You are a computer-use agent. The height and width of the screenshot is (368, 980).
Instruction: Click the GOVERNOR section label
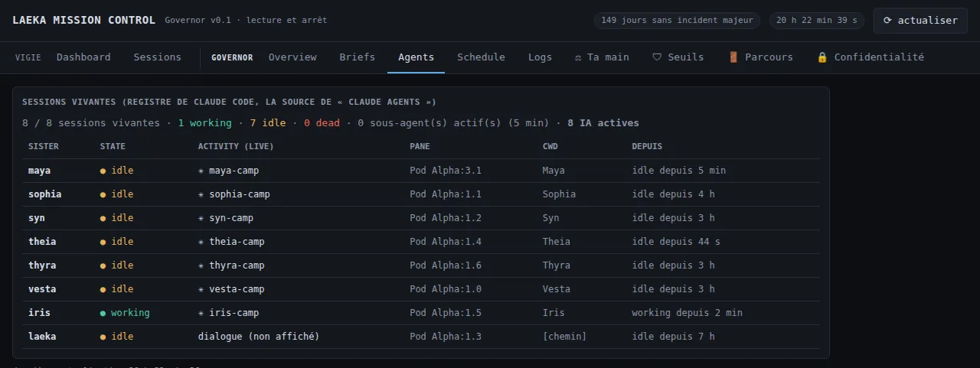pos(232,57)
